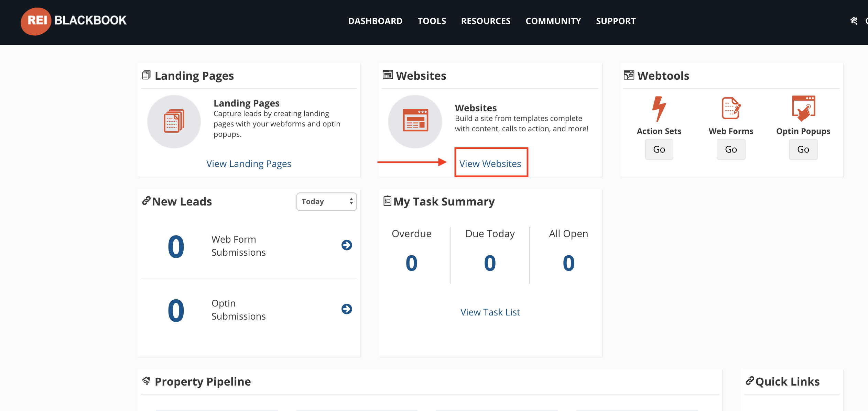Click Web Form Submissions count zero

click(176, 247)
